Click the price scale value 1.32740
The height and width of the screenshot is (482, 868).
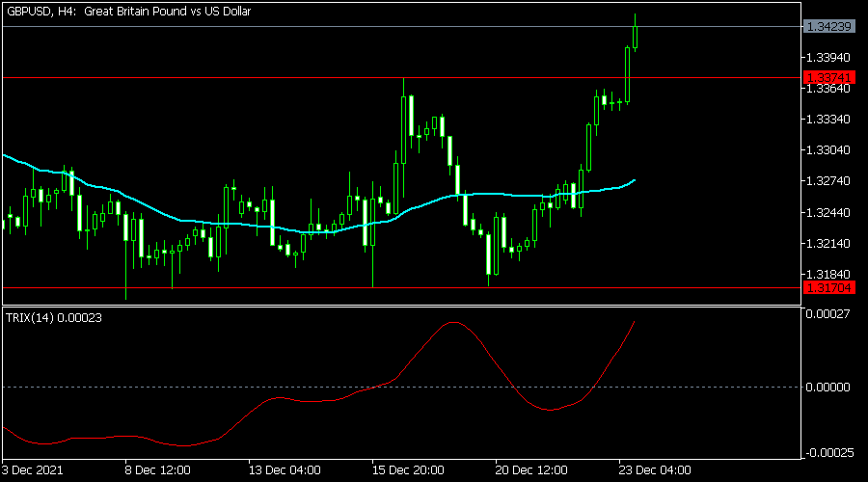[x=828, y=181]
